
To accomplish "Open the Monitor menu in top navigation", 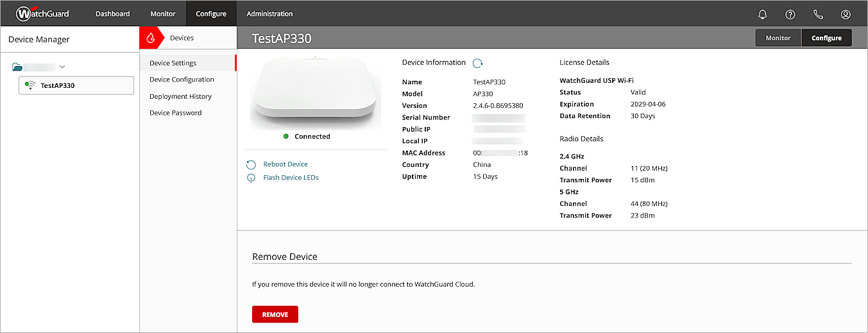I will pos(163,13).
